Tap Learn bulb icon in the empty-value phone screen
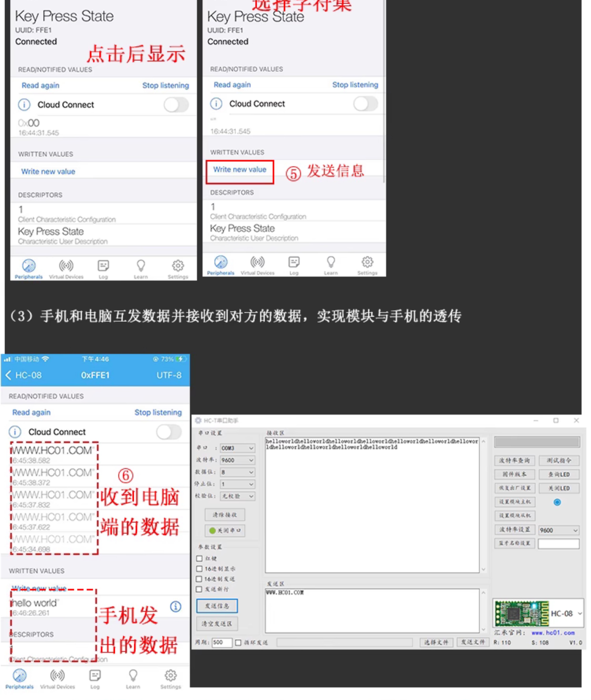 [x=331, y=262]
